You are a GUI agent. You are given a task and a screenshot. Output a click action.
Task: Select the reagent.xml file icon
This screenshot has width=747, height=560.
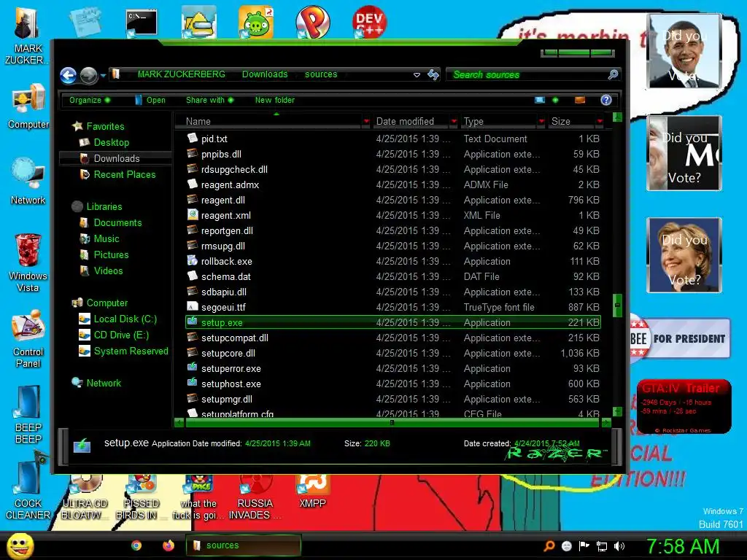coord(192,215)
